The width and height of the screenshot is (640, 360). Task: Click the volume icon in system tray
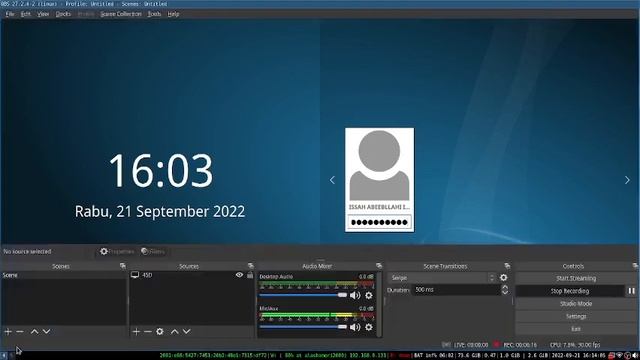point(635,356)
